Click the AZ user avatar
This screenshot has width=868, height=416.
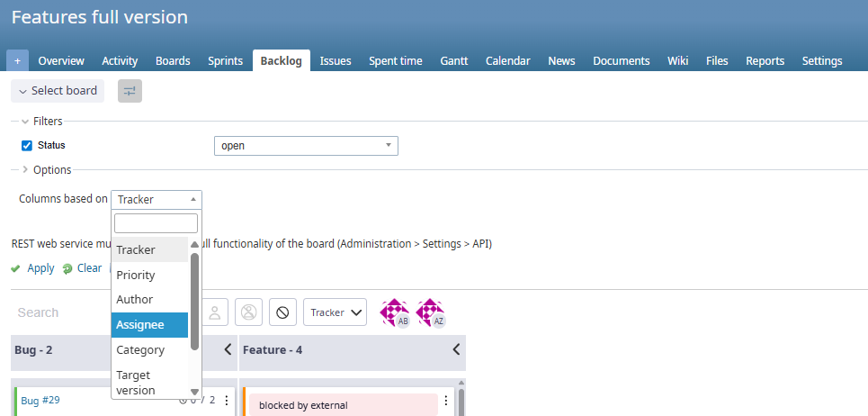pos(431,312)
